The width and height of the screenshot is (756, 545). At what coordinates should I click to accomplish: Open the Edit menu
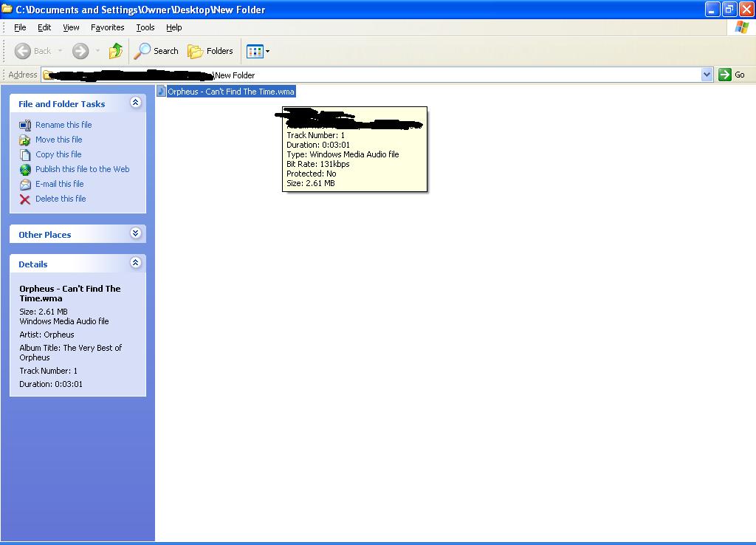point(44,27)
